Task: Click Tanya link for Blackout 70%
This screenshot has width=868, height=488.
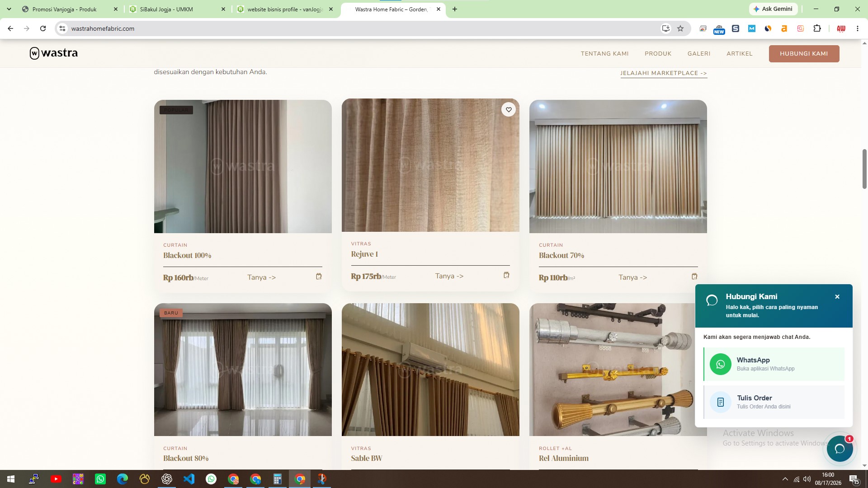Action: point(632,277)
